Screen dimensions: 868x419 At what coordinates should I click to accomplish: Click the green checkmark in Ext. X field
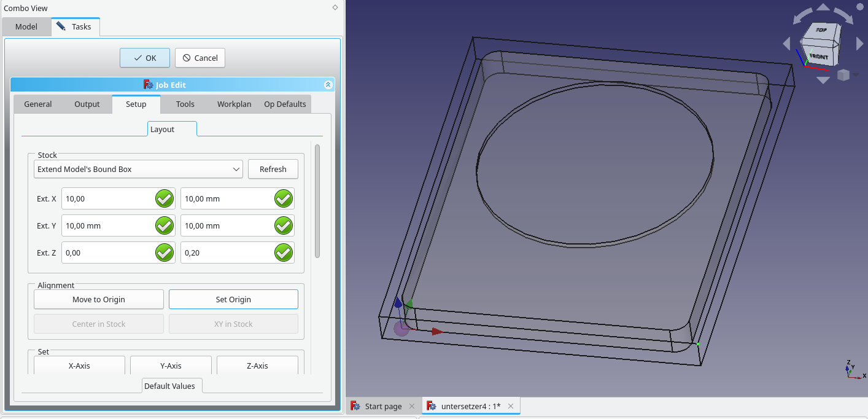point(164,199)
